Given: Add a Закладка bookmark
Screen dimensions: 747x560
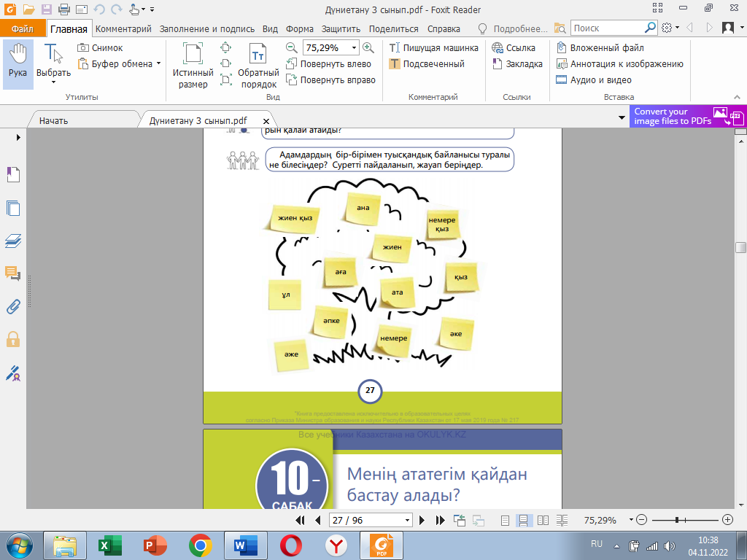Looking at the screenshot, I should tap(517, 64).
